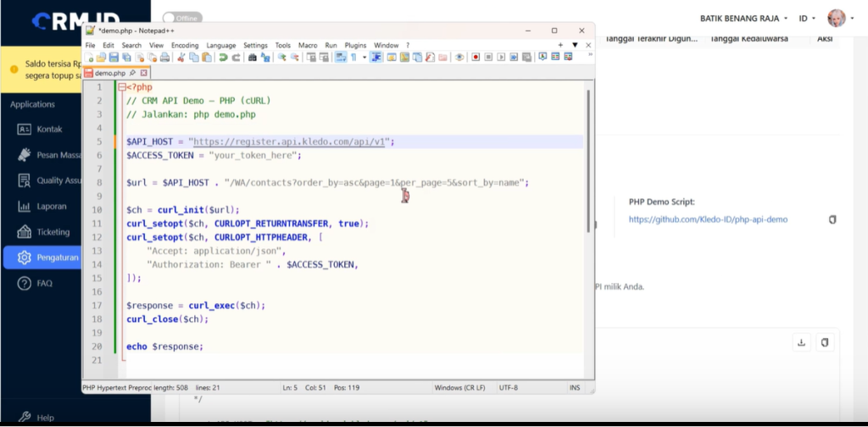
Task: Toggle INS mode in the status bar
Action: click(575, 388)
